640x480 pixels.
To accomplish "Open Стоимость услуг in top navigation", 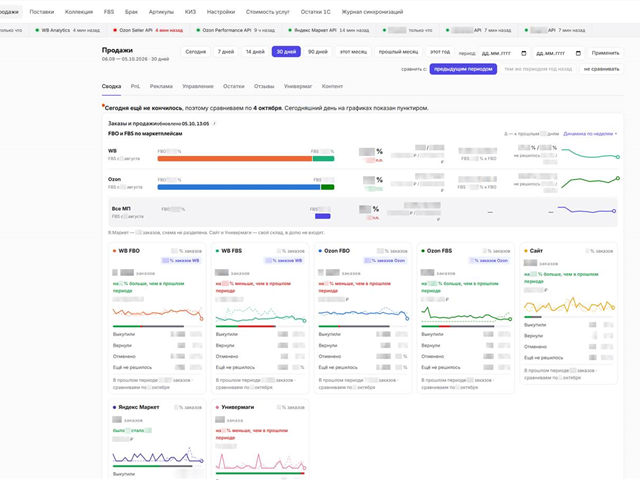I will click(x=268, y=12).
